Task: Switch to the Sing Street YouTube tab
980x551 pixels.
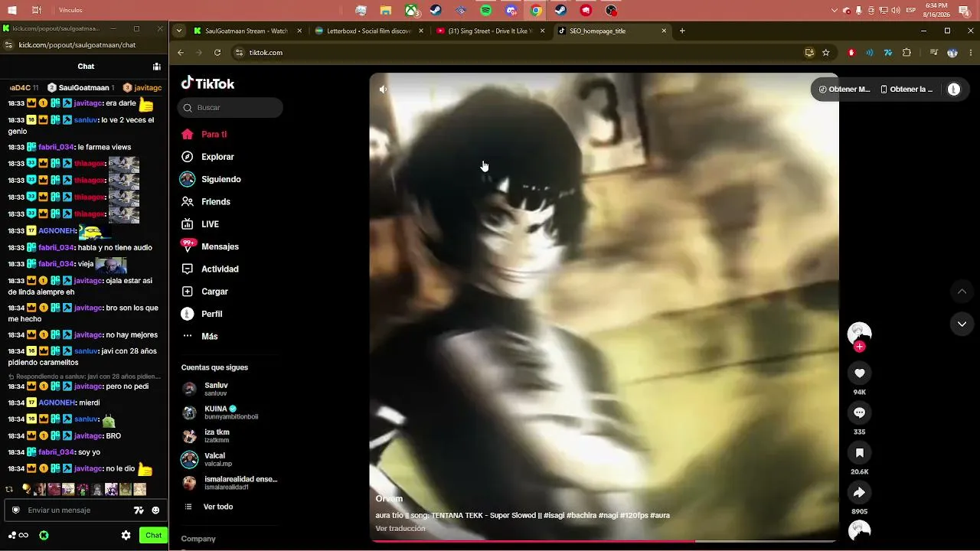Action: (x=491, y=31)
